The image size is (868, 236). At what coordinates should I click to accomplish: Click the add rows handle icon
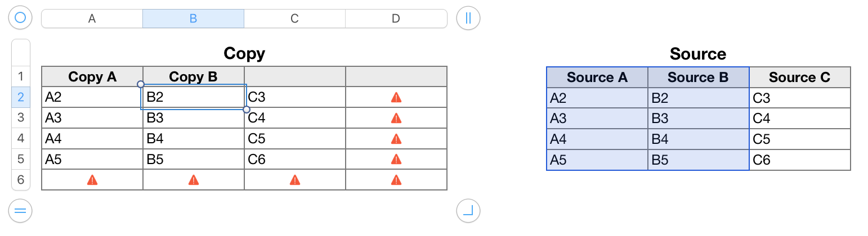tap(20, 211)
